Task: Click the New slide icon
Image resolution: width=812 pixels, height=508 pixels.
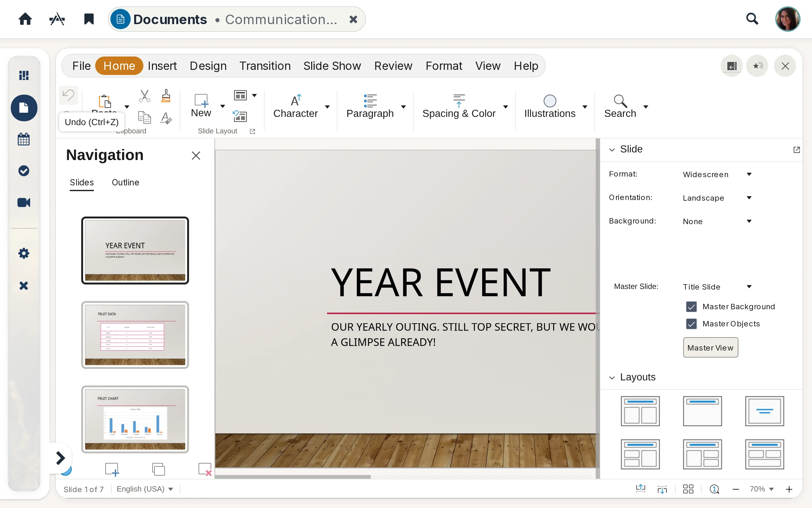Action: [x=201, y=100]
